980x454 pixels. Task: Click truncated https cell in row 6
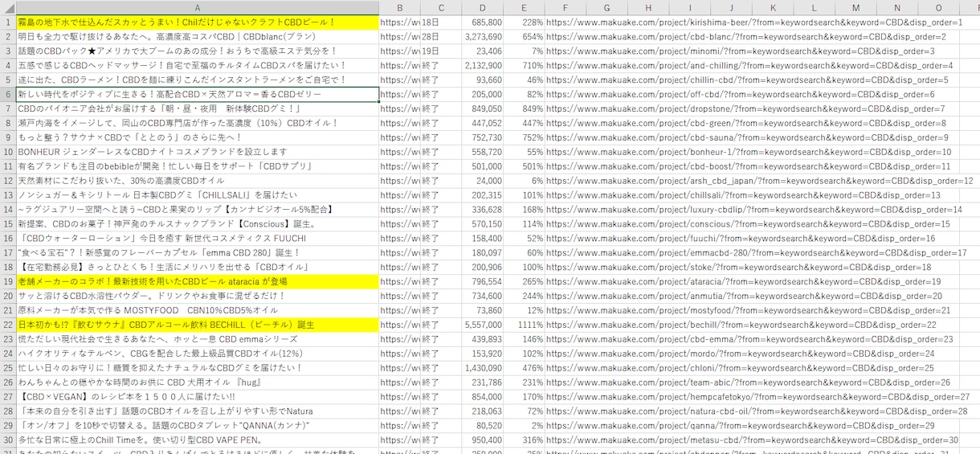point(399,94)
